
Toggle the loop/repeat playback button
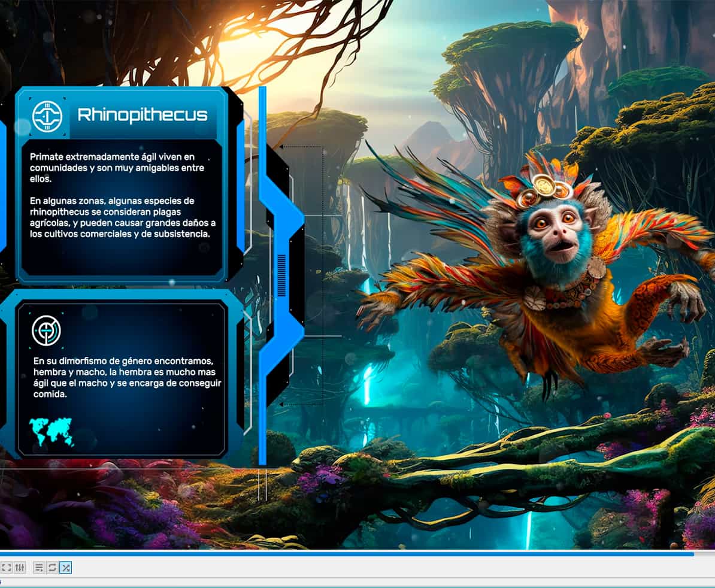[x=52, y=567]
